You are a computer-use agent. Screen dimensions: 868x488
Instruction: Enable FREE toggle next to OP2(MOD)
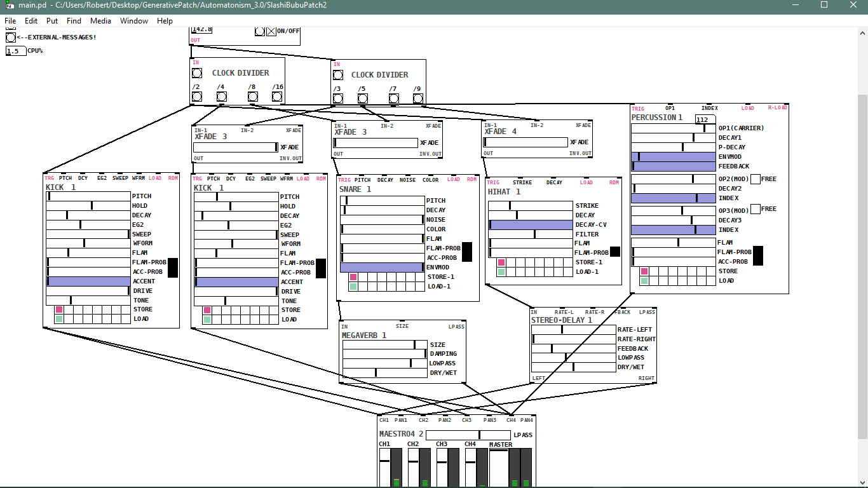coord(756,179)
